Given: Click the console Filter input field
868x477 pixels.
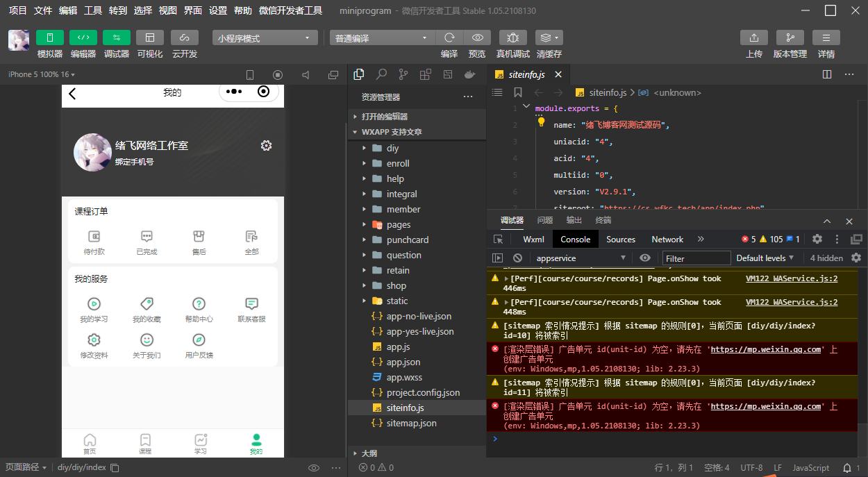Looking at the screenshot, I should point(696,258).
